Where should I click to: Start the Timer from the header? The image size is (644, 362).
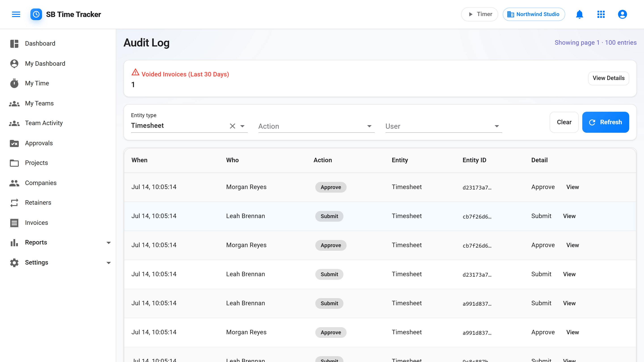[x=479, y=14]
